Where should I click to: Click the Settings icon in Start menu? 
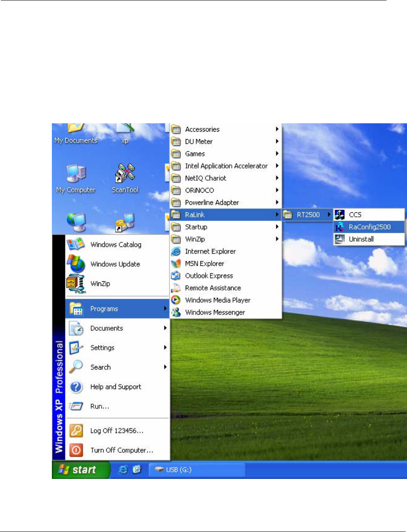[76, 347]
